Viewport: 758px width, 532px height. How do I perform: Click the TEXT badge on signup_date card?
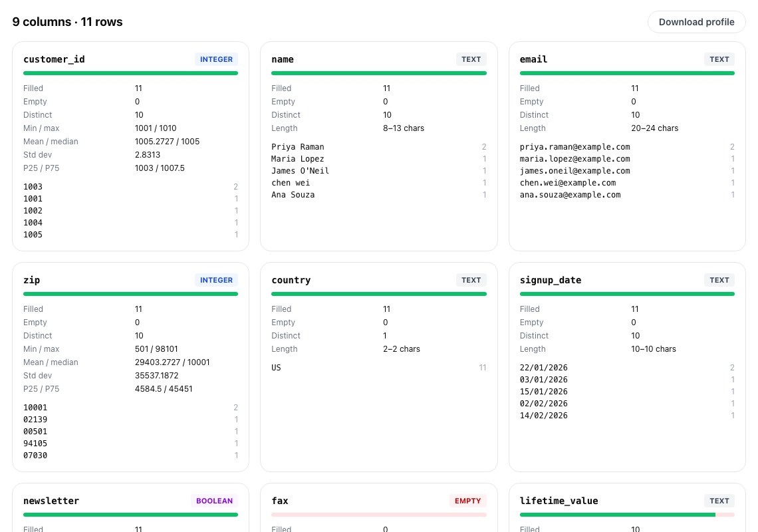coord(719,280)
